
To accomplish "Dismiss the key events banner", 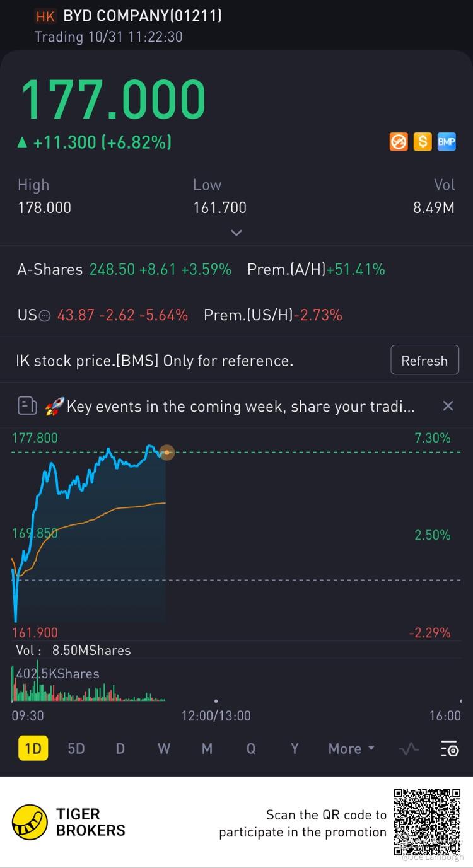I will click(x=448, y=406).
